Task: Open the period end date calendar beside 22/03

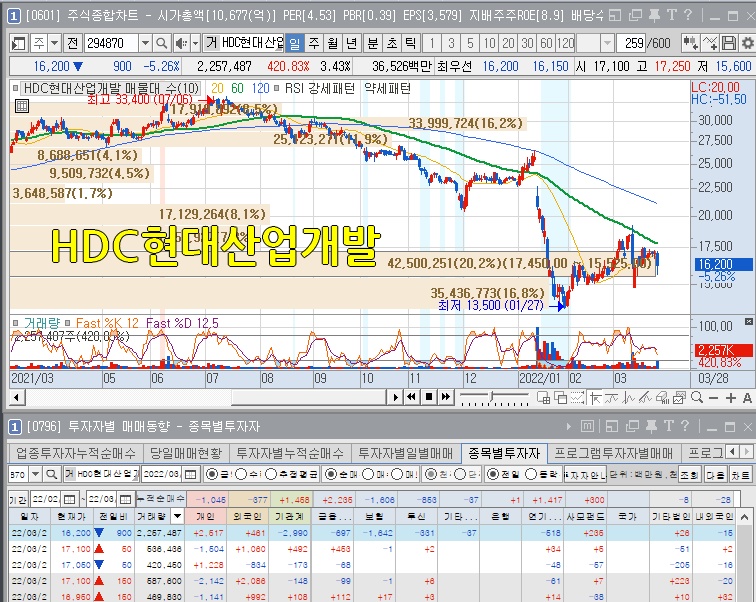Action: tap(125, 499)
